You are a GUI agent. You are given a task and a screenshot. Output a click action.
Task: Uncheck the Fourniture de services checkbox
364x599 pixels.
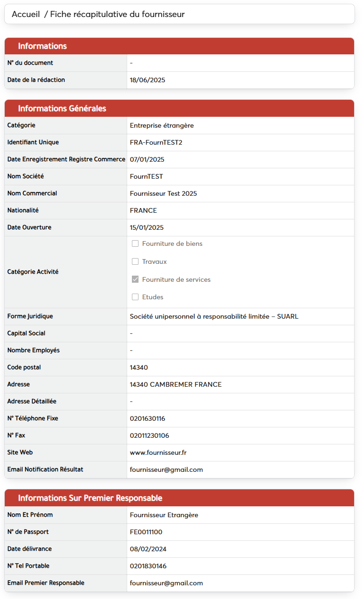click(135, 279)
